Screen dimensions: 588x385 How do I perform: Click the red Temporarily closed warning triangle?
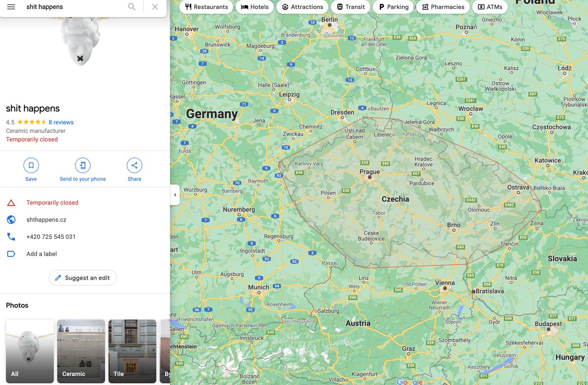(11, 203)
